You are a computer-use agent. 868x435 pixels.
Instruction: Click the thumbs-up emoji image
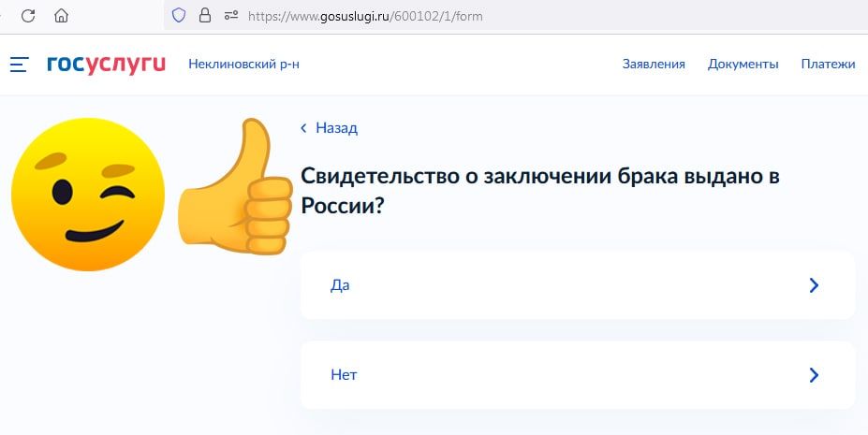point(235,187)
